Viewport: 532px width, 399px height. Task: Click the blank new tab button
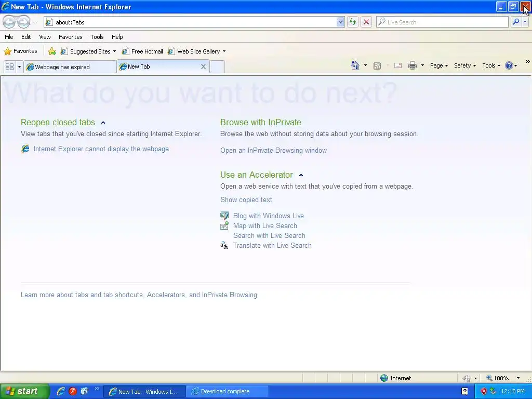point(217,67)
